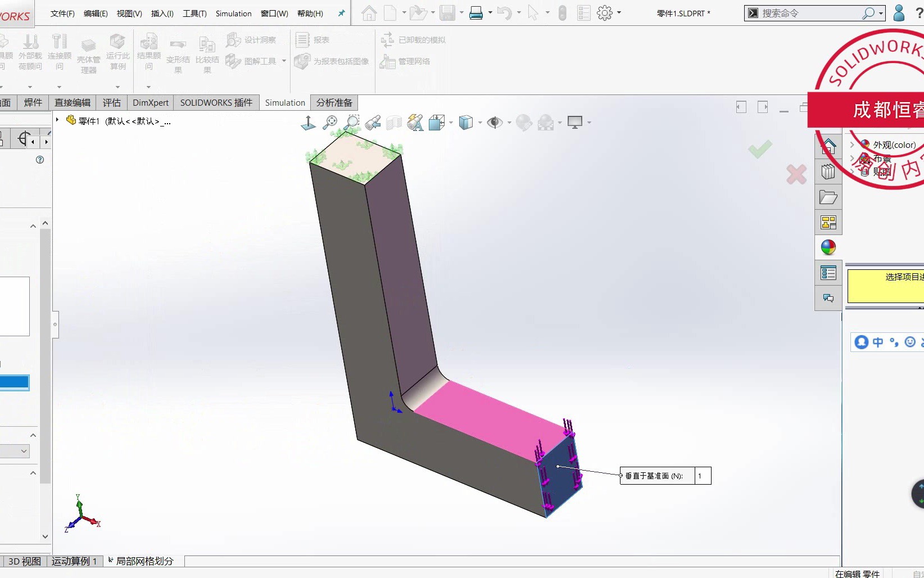This screenshot has width=924, height=578.
Task: Click the color wheel appearance panel icon
Action: tap(828, 247)
